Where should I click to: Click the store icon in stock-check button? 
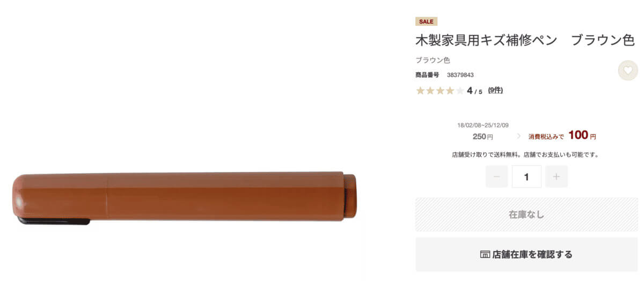coord(485,254)
